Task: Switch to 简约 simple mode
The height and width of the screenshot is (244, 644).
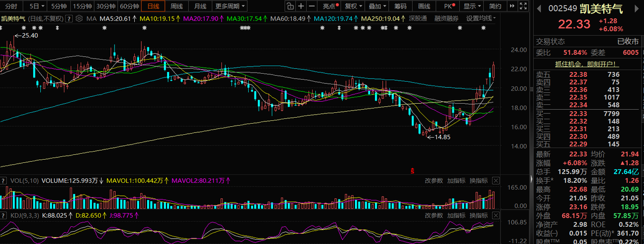Action: [495, 6]
